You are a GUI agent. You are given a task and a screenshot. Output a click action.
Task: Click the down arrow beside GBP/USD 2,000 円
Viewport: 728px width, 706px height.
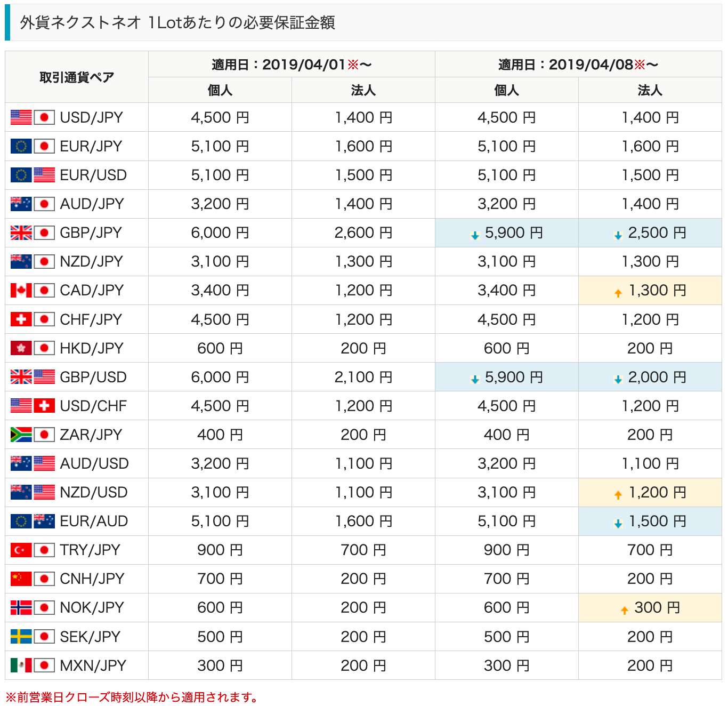[618, 380]
